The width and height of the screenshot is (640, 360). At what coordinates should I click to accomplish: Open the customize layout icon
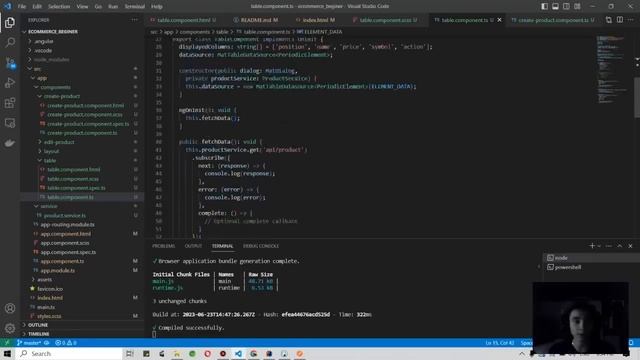point(577,6)
